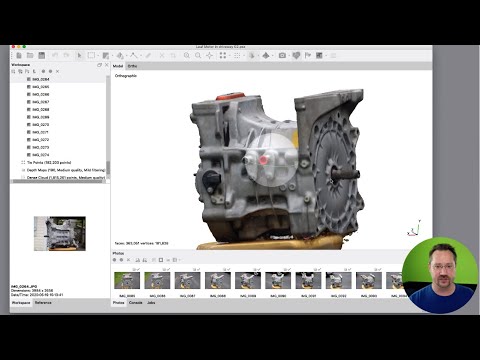Viewport: 480px width, 360px height.
Task: Remove selected items in the Workspace toolbar
Action: (x=57, y=71)
